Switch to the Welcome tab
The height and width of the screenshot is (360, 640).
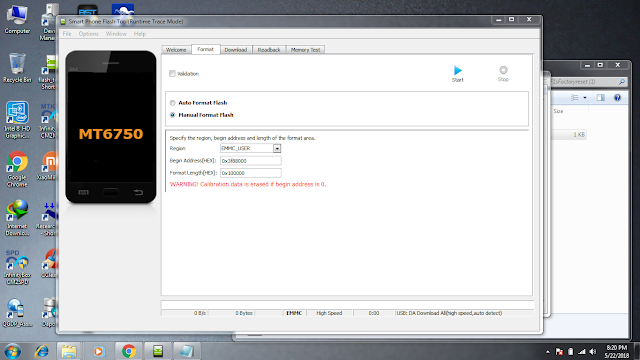tap(176, 50)
